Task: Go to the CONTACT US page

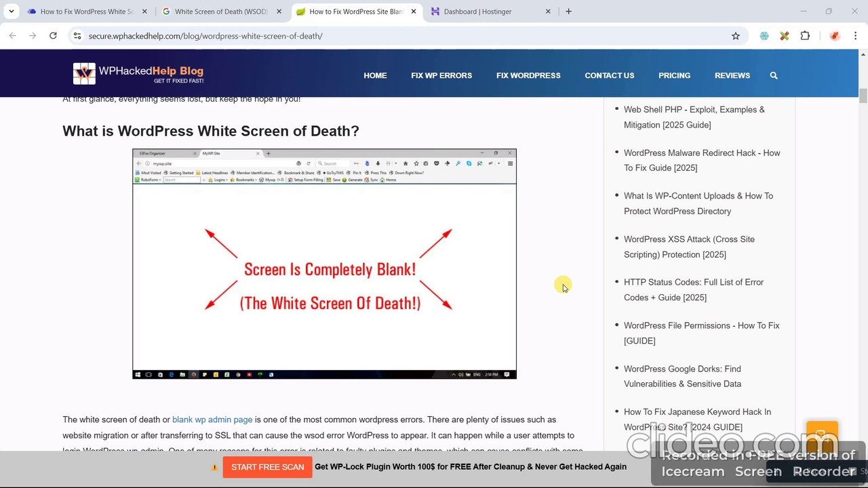Action: click(x=610, y=75)
